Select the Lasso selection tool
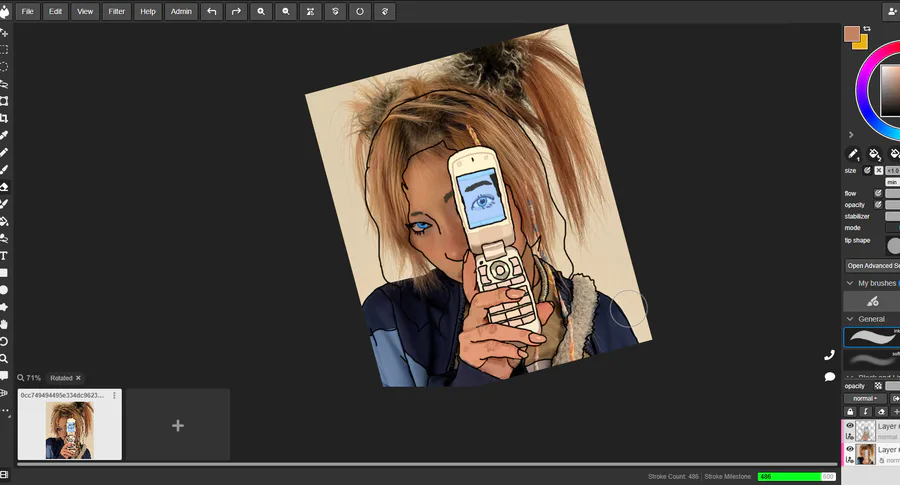The height and width of the screenshot is (485, 900). tap(3, 84)
